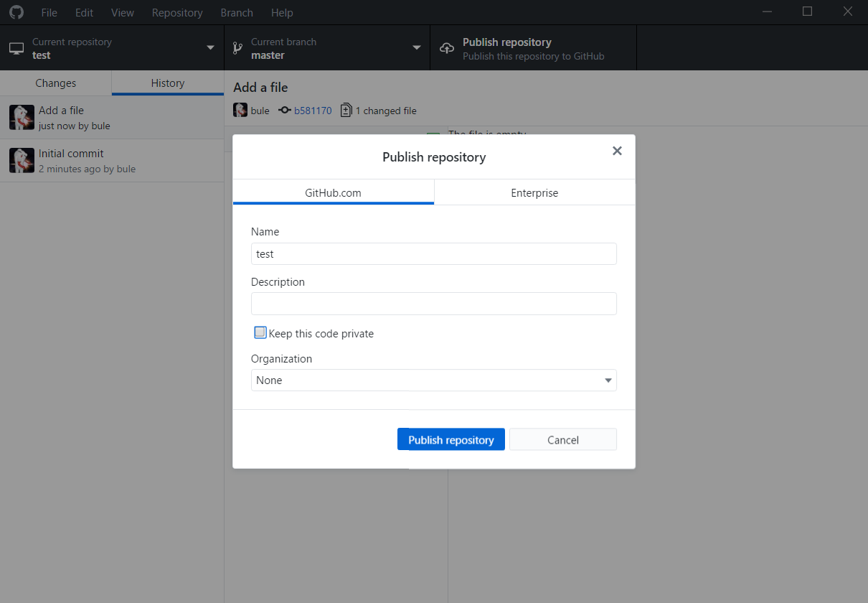Open the Organization dropdown
Screen dimensions: 868x603
[434, 380]
